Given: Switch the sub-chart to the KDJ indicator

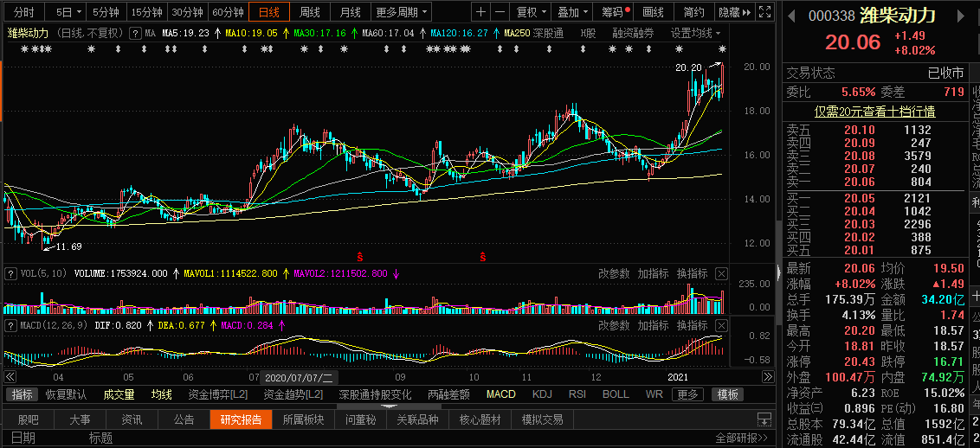Looking at the screenshot, I should (542, 394).
